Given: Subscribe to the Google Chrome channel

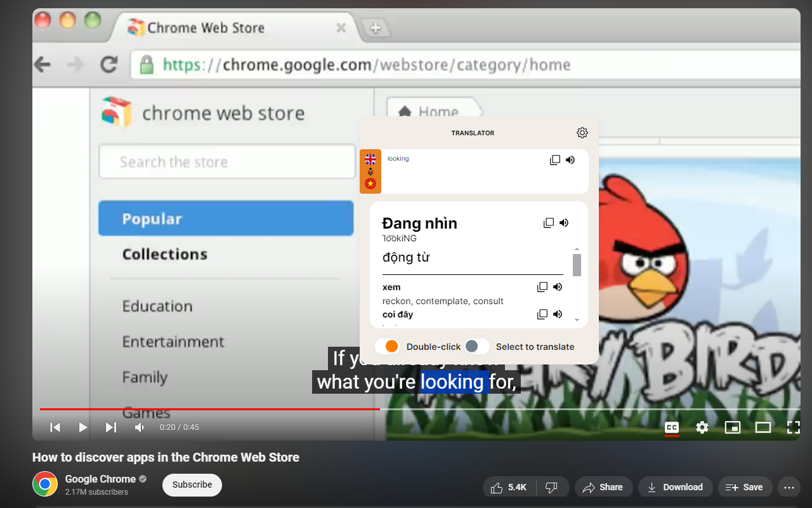Looking at the screenshot, I should 192,485.
